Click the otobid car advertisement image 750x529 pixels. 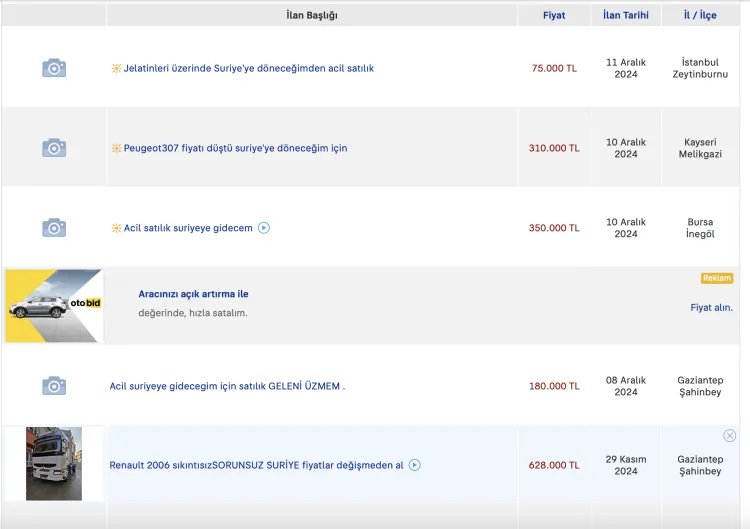pyautogui.click(x=54, y=306)
